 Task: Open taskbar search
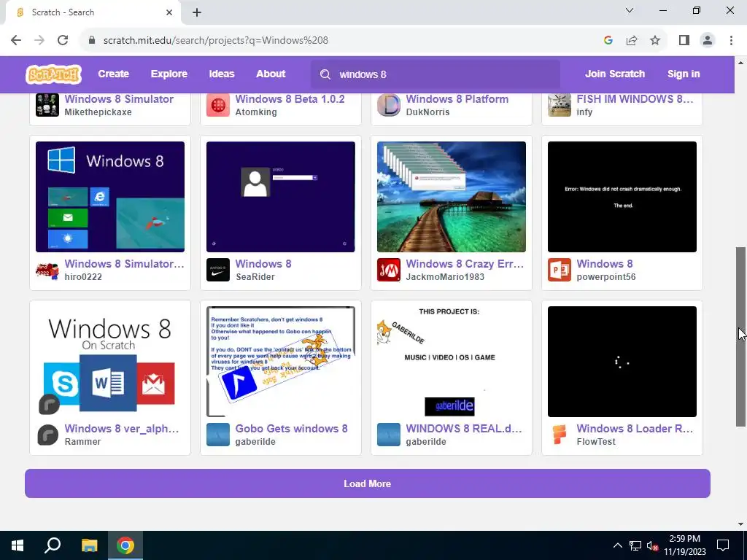53,545
